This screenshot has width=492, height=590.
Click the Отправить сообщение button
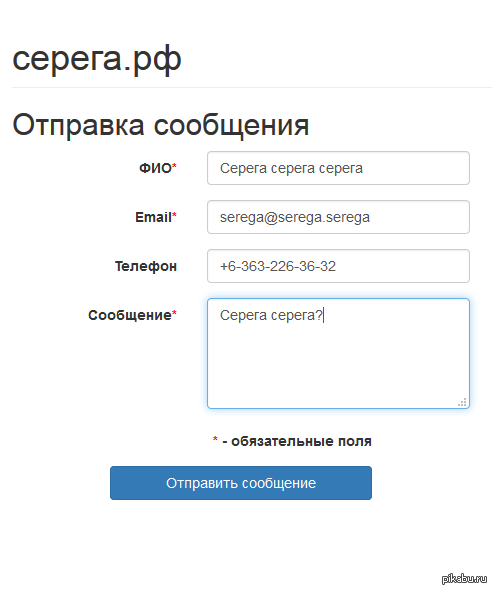pos(241,483)
